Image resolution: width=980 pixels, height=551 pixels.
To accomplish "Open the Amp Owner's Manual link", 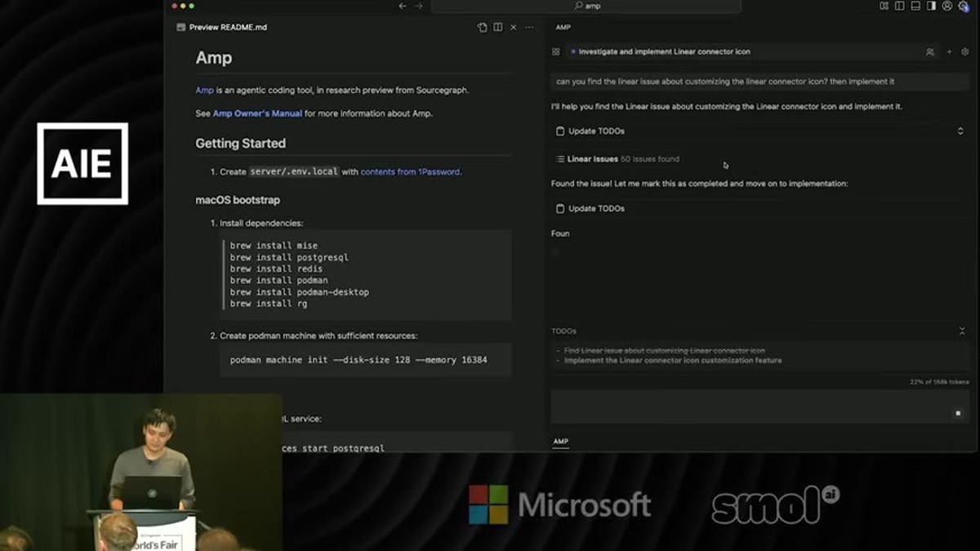I will coord(257,113).
